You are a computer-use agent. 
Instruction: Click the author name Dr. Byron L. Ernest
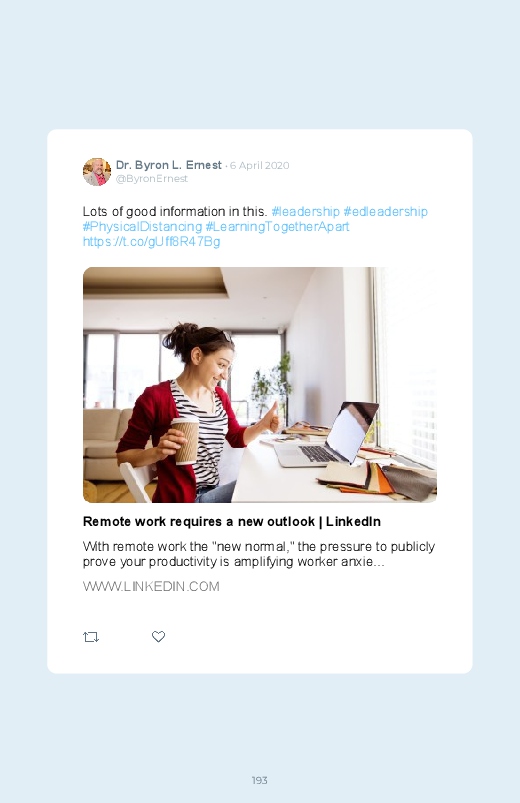169,165
